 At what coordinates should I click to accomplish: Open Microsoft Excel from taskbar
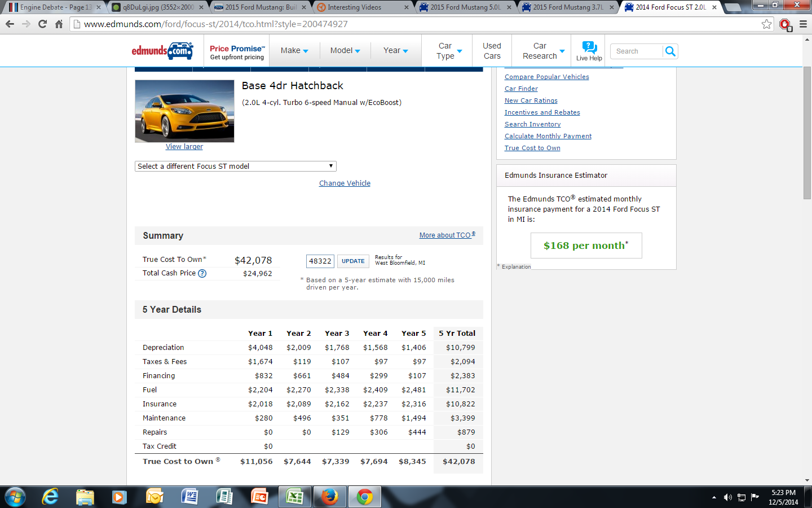click(x=294, y=497)
